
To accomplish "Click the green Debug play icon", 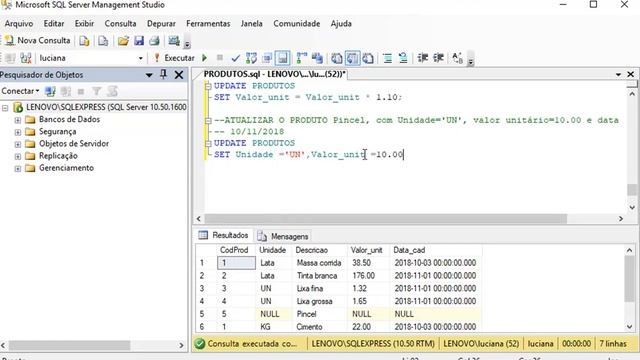I will 204,58.
